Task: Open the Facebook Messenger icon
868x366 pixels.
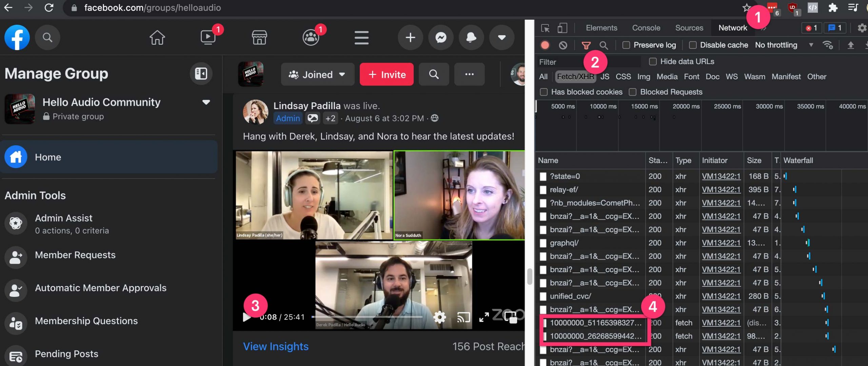Action: tap(440, 37)
